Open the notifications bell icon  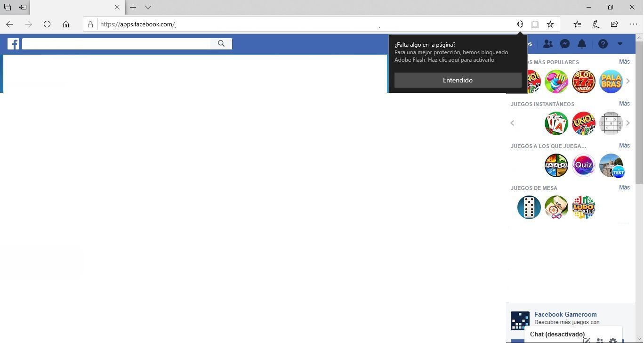(582, 44)
